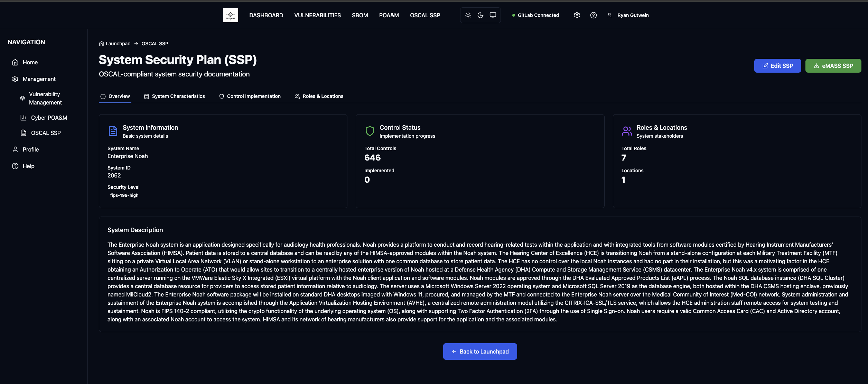Select the Home icon in the sidebar

(x=15, y=62)
